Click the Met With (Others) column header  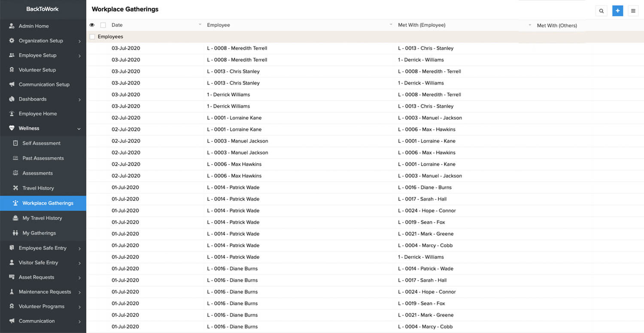point(557,26)
